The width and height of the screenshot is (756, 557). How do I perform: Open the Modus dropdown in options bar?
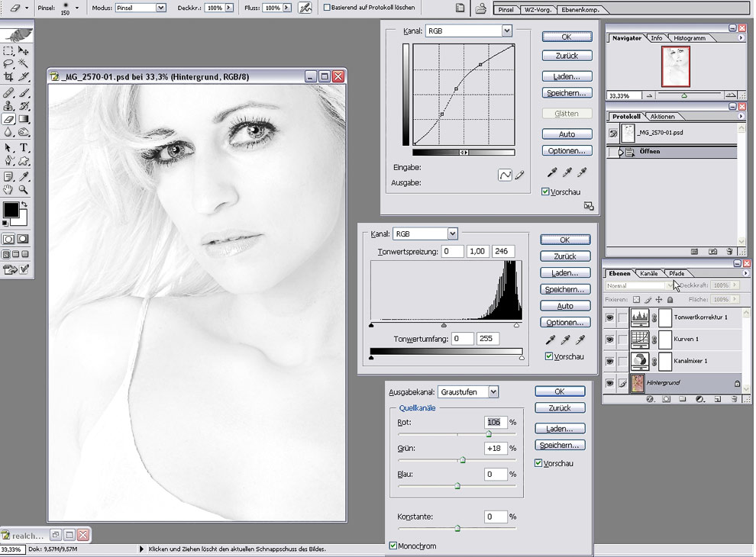pos(161,8)
